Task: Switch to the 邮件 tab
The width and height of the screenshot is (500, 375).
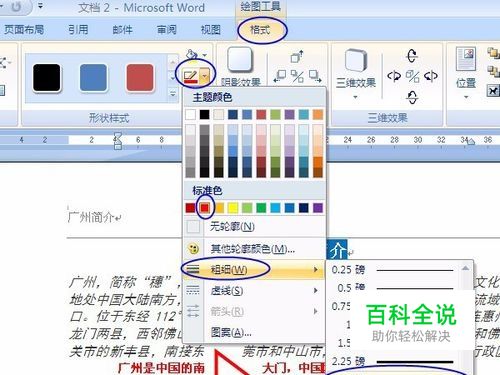Action: coord(122,30)
